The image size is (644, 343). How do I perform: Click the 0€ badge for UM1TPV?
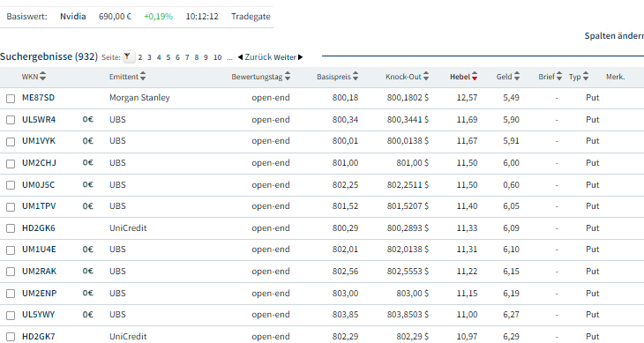tap(88, 206)
